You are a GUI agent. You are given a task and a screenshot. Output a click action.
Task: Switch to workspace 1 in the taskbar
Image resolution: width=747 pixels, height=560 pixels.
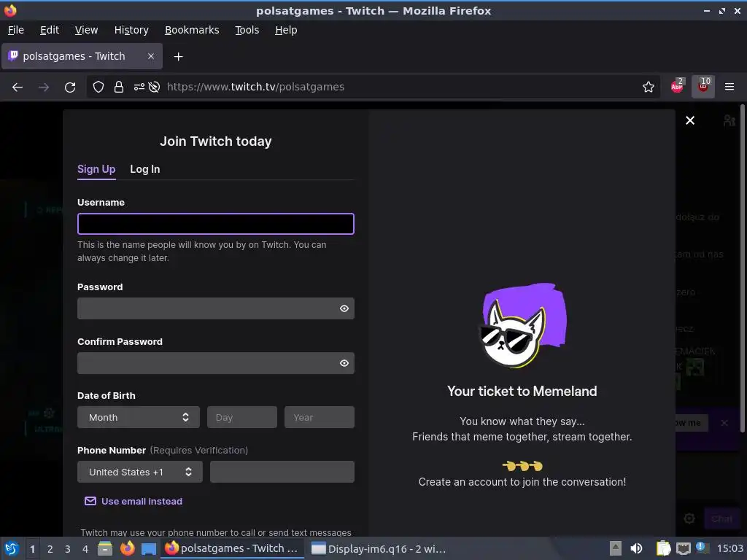click(x=32, y=549)
